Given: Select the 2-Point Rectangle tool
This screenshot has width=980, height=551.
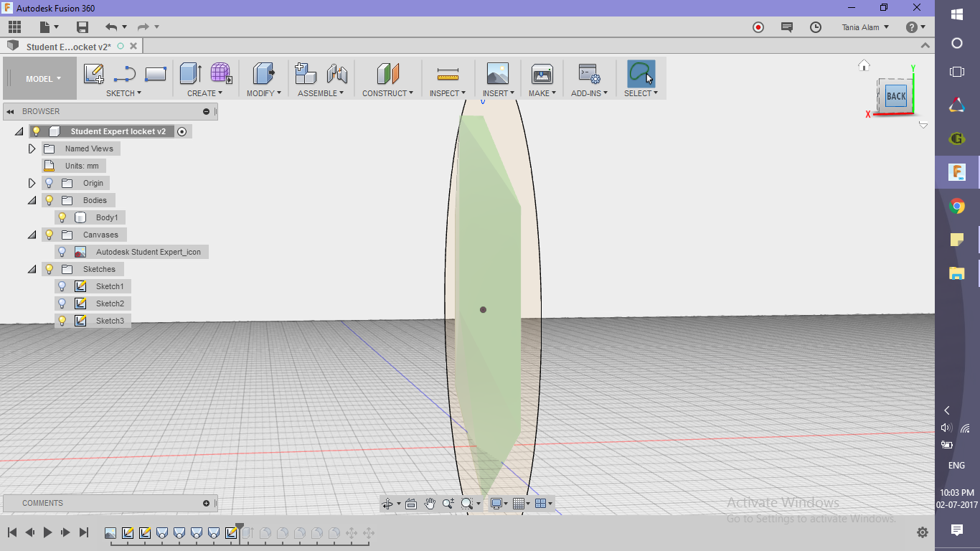Looking at the screenshot, I should [156, 74].
